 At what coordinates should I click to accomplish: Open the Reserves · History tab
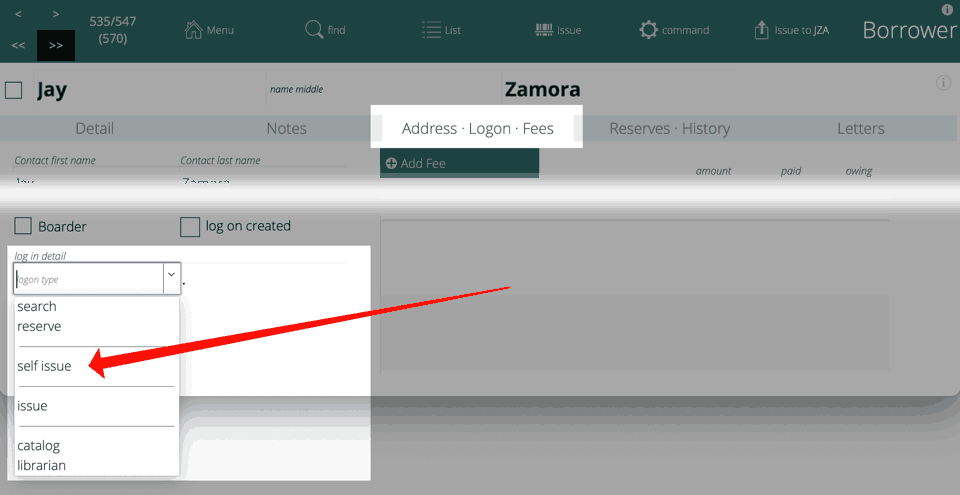pyautogui.click(x=669, y=128)
